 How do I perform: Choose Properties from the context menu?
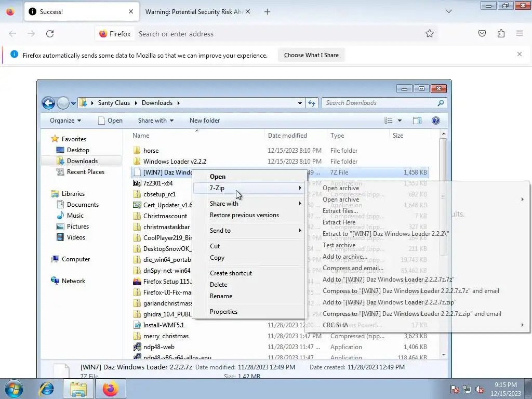point(223,312)
